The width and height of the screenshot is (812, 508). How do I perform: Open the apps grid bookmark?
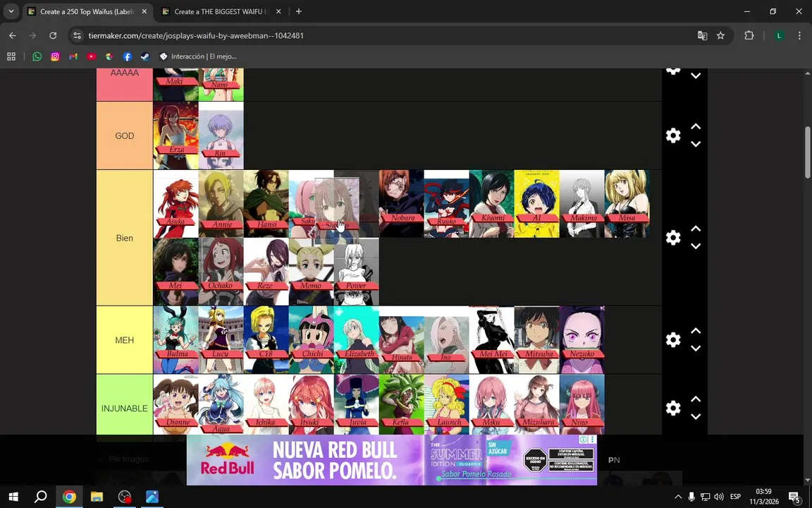[x=11, y=56]
